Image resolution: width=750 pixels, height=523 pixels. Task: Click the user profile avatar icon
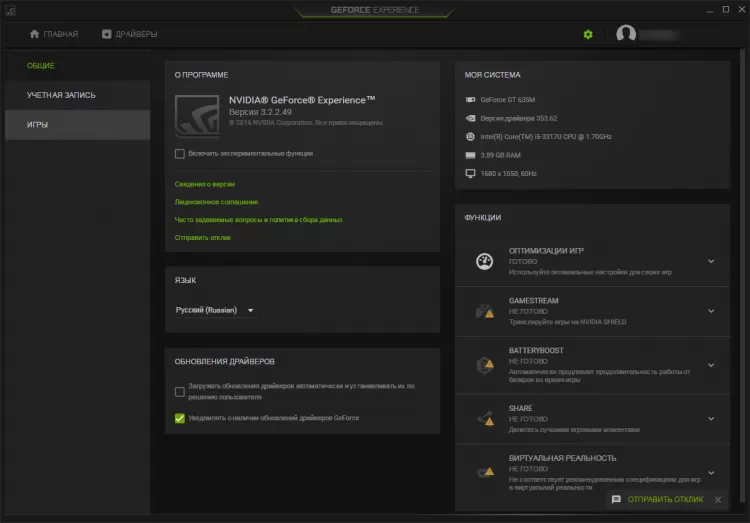click(626, 33)
